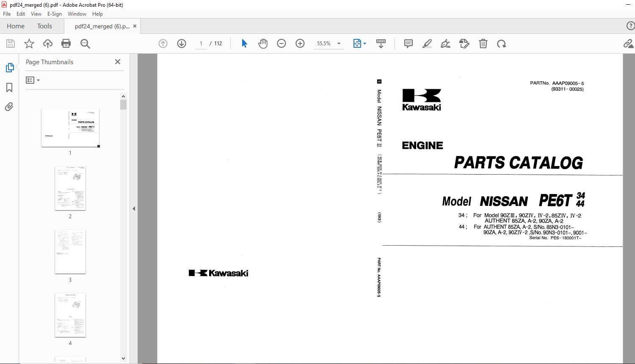Open the find text magnifier tool
Image resolution: width=635 pixels, height=364 pixels.
click(x=85, y=44)
